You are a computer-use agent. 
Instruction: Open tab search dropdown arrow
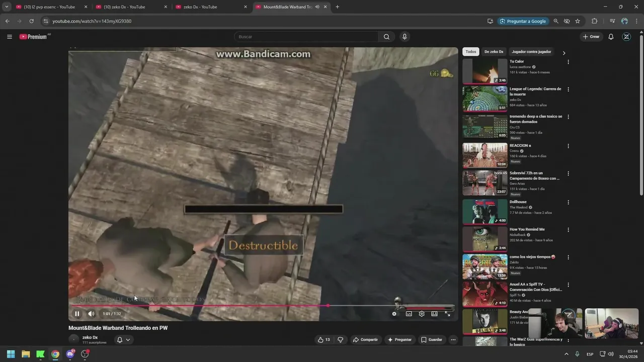[7, 7]
